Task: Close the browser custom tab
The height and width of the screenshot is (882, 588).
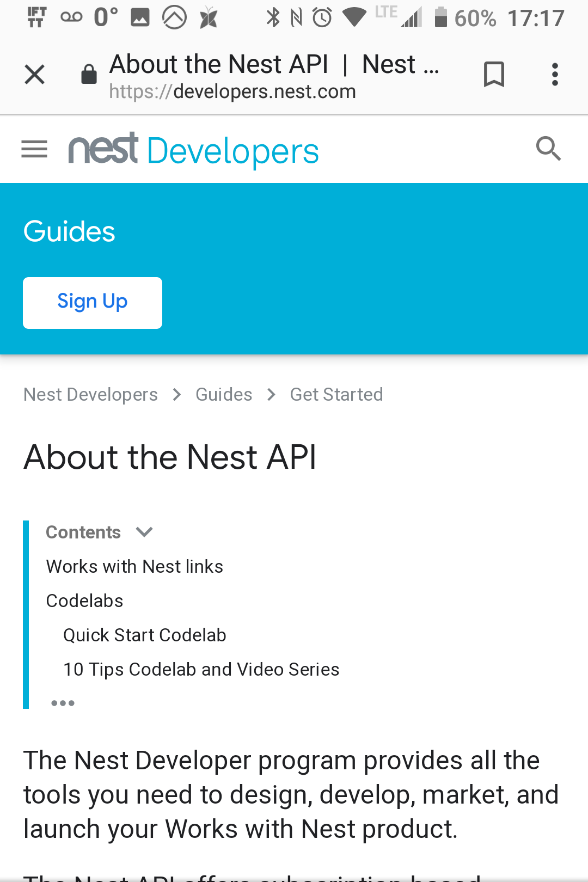Action: pyautogui.click(x=35, y=75)
